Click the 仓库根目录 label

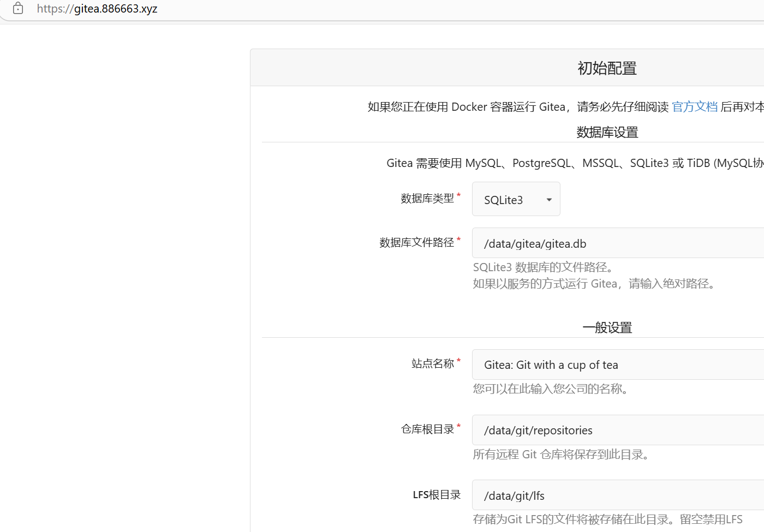pyautogui.click(x=427, y=429)
